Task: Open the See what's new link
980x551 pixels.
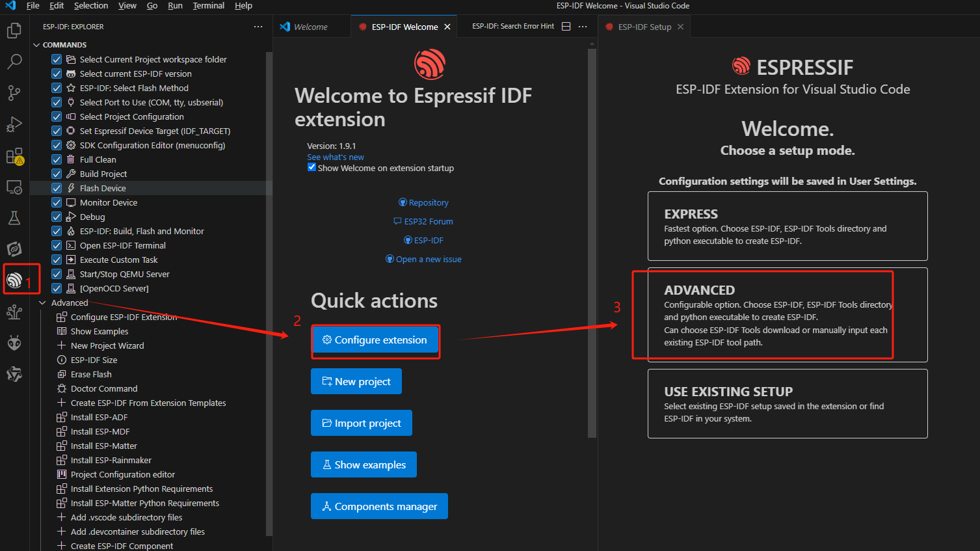Action: 336,157
